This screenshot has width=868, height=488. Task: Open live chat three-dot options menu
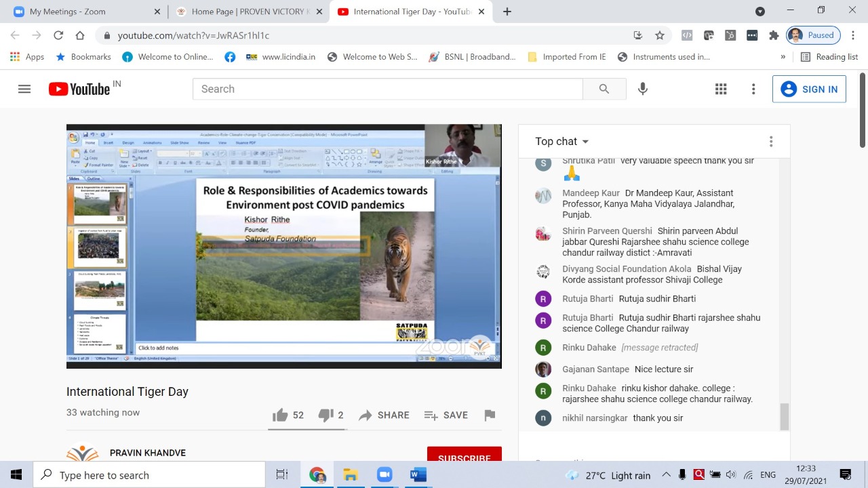[770, 141]
